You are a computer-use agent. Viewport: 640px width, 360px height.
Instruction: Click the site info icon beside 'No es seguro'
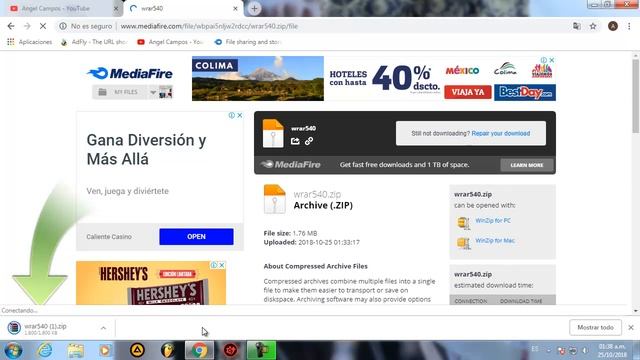[63, 26]
